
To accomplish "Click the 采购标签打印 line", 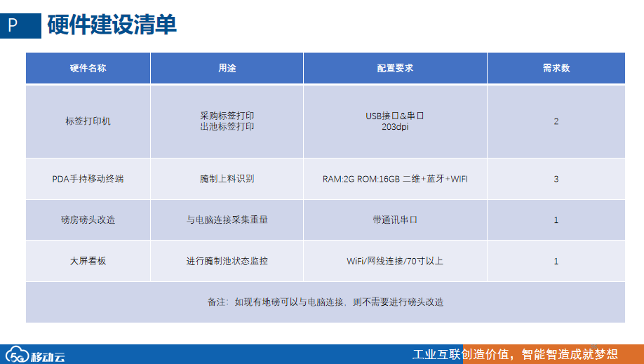I will 227,116.
